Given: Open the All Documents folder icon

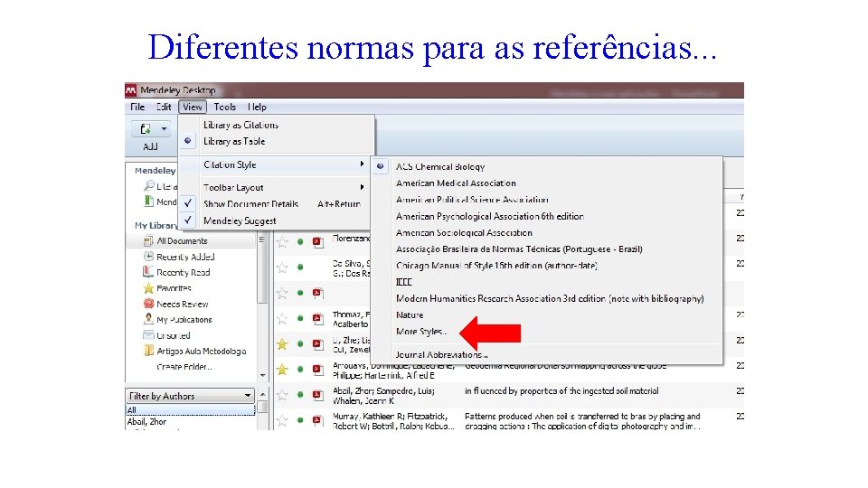Looking at the screenshot, I should 147,240.
